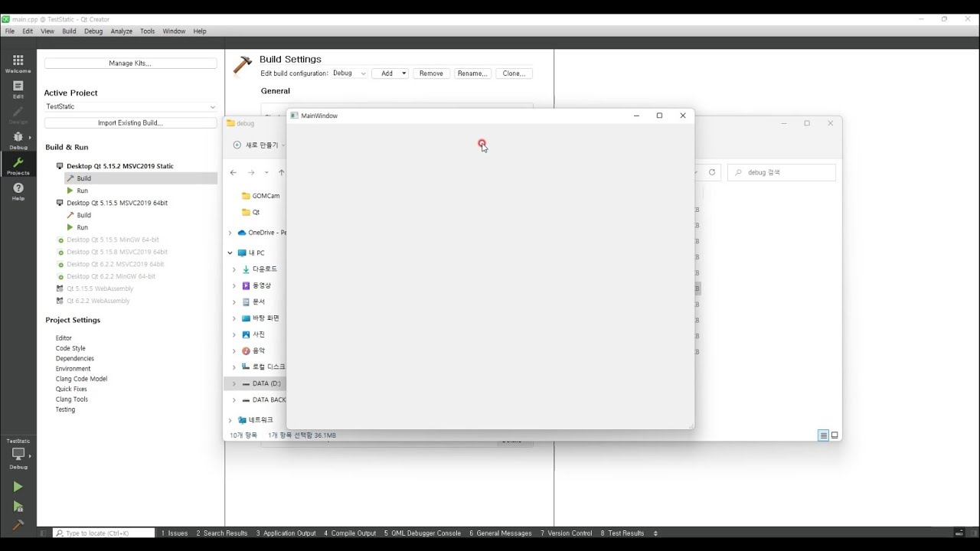
Task: Open Help mode in sidebar
Action: coord(18,191)
